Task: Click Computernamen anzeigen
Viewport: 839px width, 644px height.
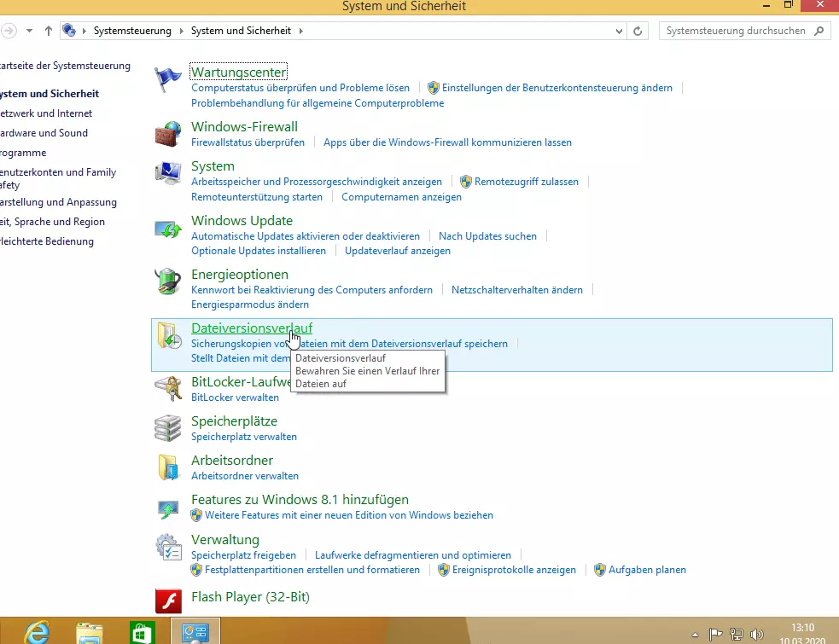Action: tap(401, 197)
